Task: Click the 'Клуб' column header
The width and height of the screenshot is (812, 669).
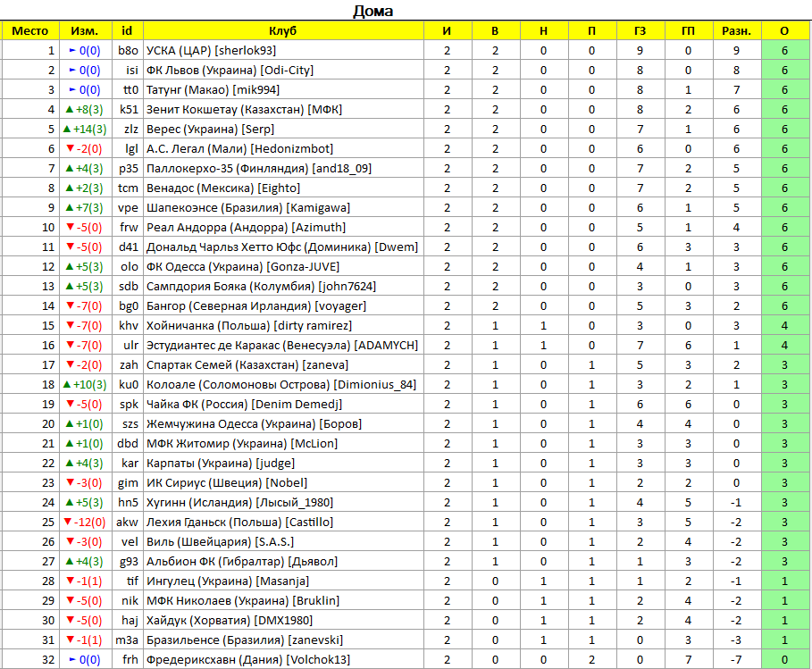Action: (x=283, y=31)
